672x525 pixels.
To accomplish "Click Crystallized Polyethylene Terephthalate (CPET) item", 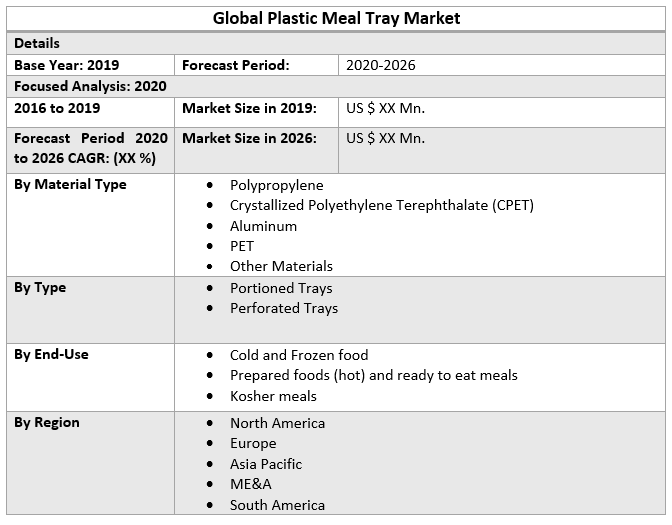I will [x=381, y=205].
